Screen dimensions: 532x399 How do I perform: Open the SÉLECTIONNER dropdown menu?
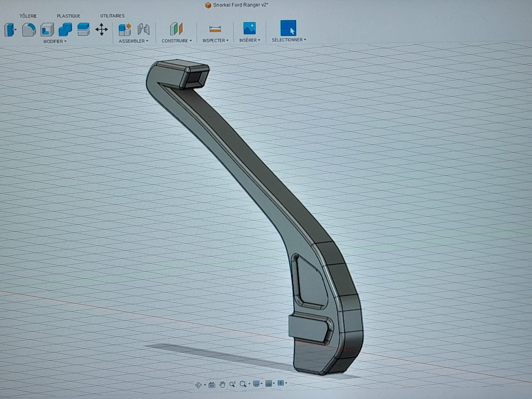pyautogui.click(x=289, y=40)
